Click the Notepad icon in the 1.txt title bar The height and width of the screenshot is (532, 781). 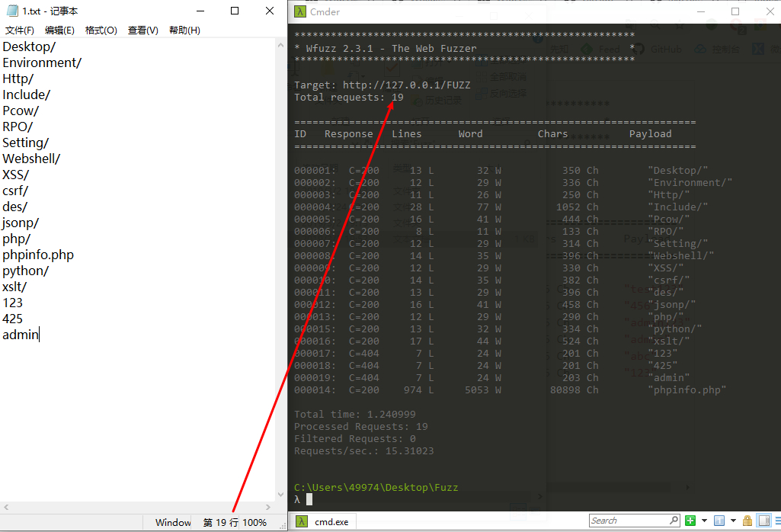12,11
